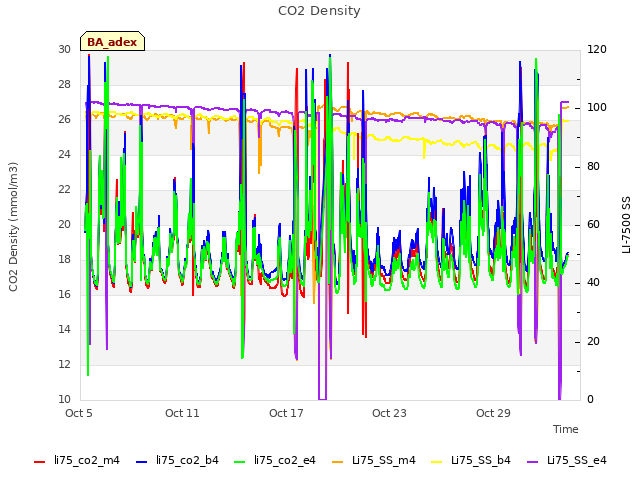Toggle the Li75_SS_b4 legend entry
Screen dimensions: 640x480
[471, 461]
